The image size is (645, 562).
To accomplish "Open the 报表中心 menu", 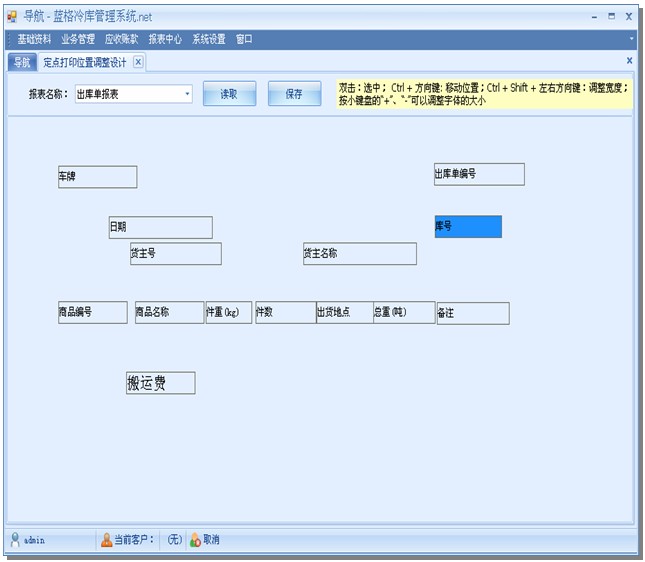I will 165,39.
